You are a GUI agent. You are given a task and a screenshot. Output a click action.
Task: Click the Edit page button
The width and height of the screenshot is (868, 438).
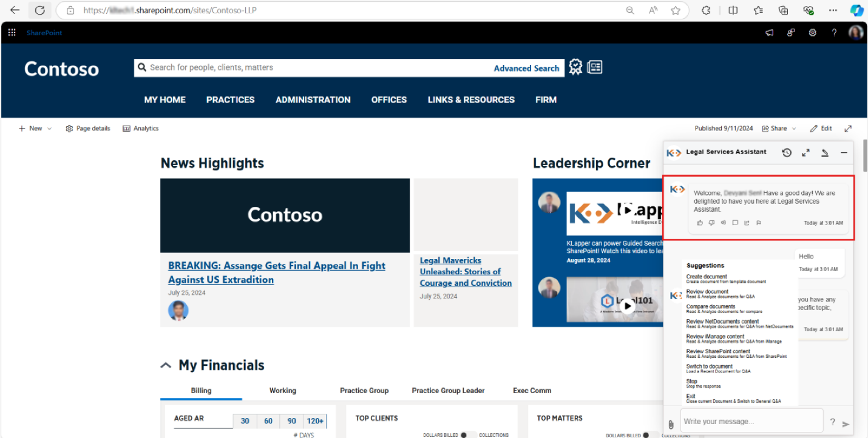point(821,129)
